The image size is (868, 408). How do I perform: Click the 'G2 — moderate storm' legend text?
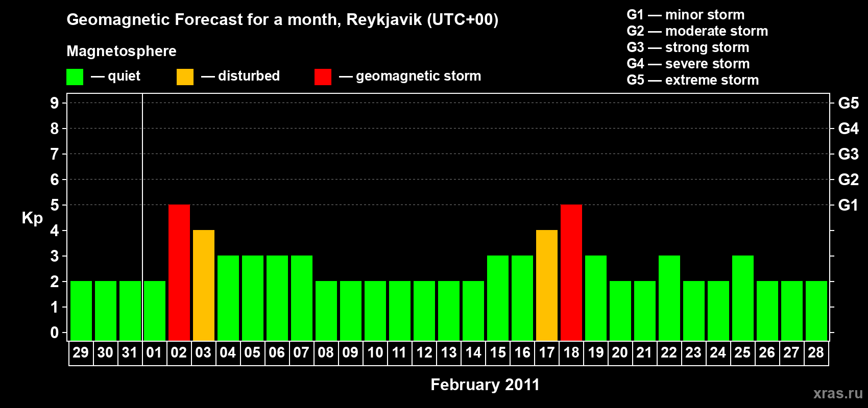point(697,31)
